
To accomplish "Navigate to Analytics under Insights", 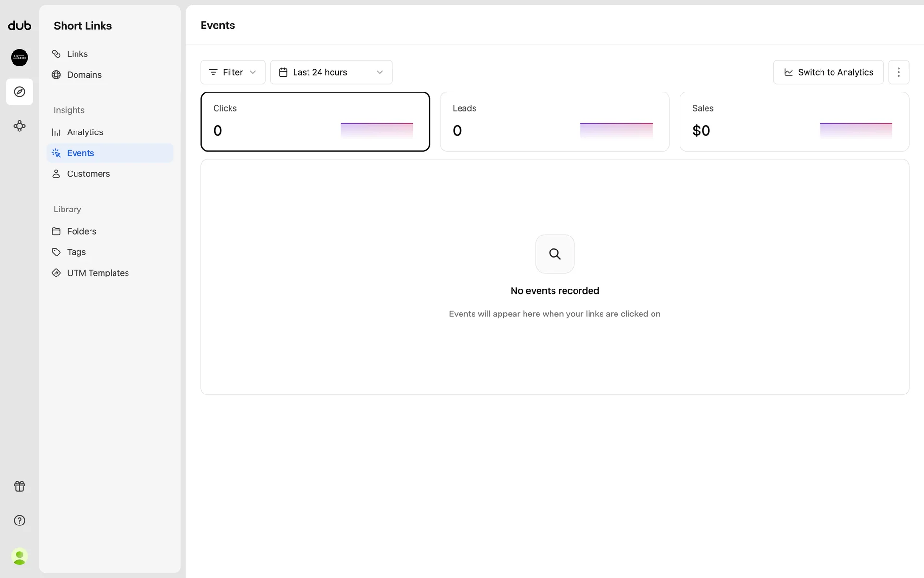I will tap(85, 132).
